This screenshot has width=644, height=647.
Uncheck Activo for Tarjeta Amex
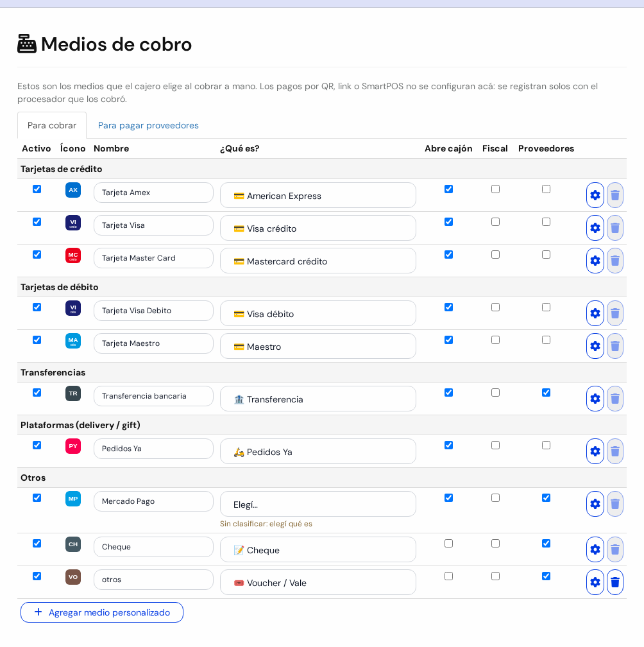pos(37,189)
